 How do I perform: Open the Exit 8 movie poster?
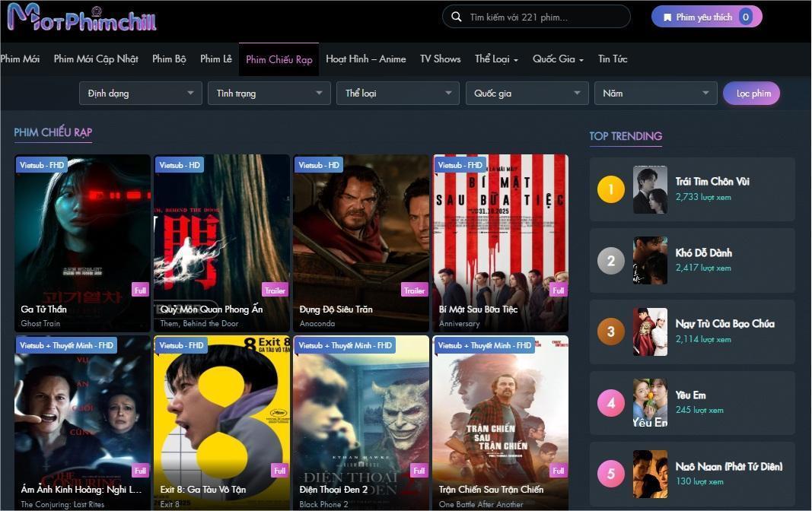tap(221, 414)
